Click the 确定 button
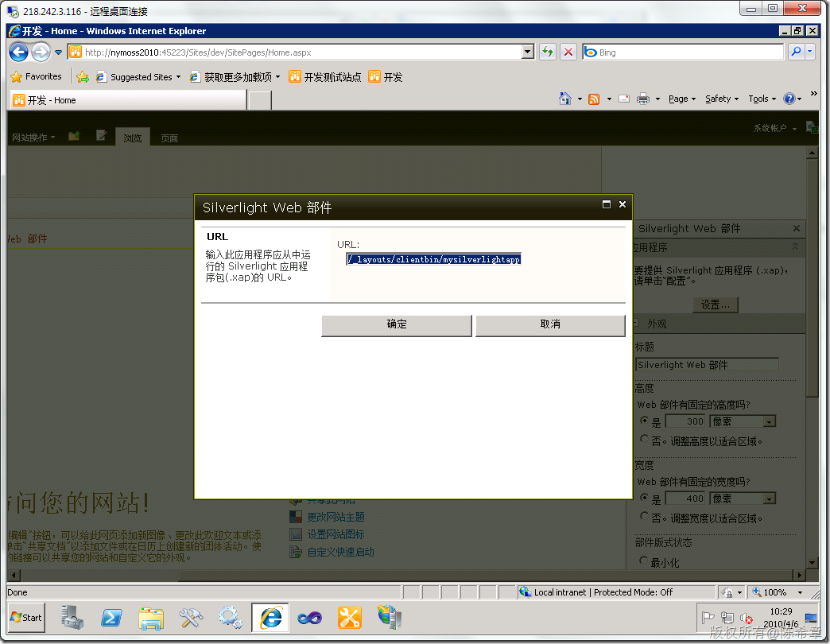Viewport: 830px width, 644px height. point(397,325)
